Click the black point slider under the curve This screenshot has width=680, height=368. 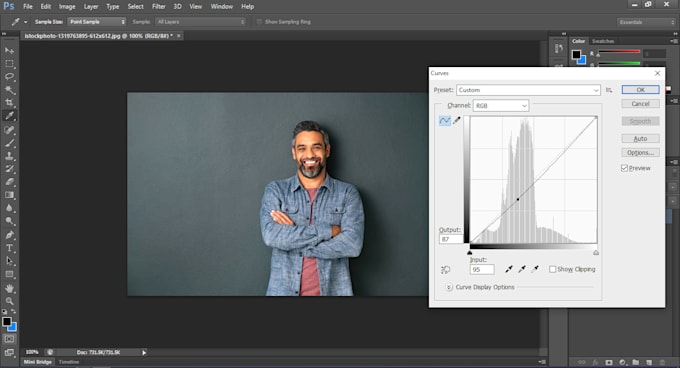(470, 252)
